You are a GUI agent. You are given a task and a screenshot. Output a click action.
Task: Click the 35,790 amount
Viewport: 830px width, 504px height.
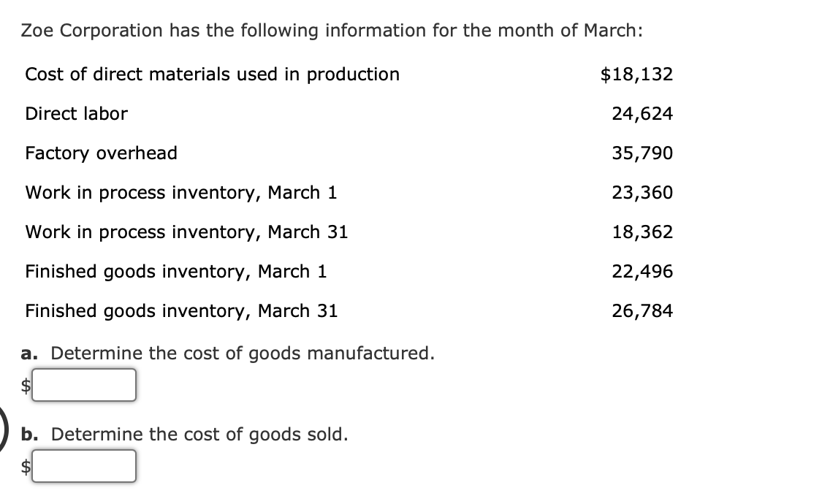[642, 153]
